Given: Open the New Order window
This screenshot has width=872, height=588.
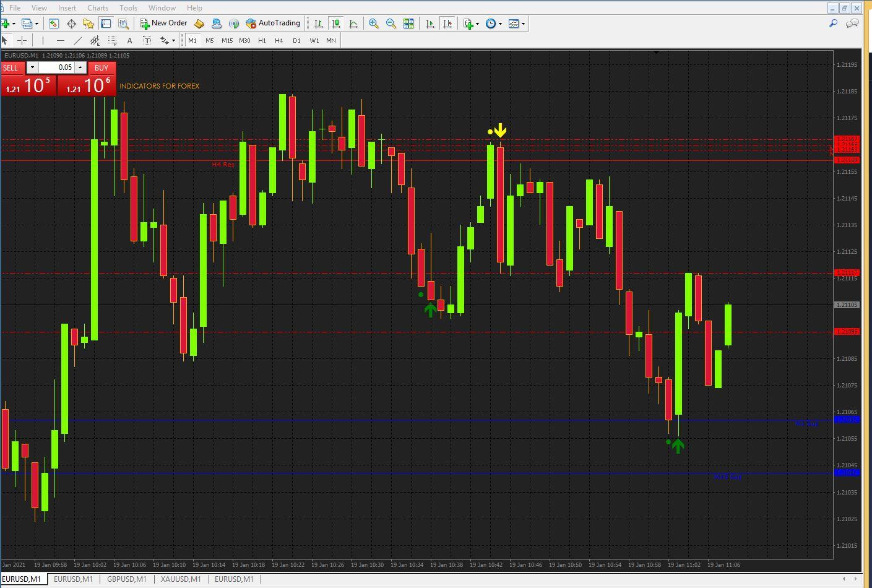Looking at the screenshot, I should pos(163,23).
